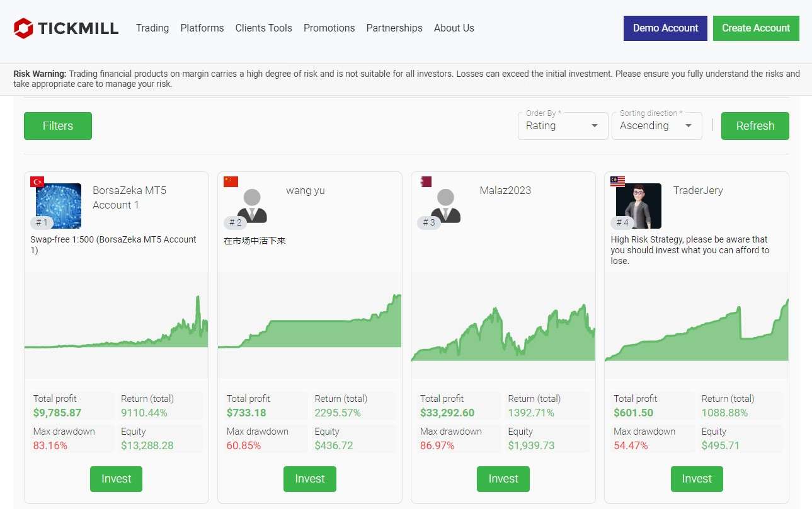Open the Trading menu

point(152,28)
